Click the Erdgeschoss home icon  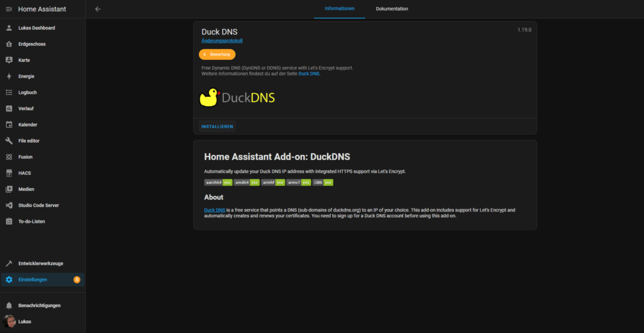[9, 44]
